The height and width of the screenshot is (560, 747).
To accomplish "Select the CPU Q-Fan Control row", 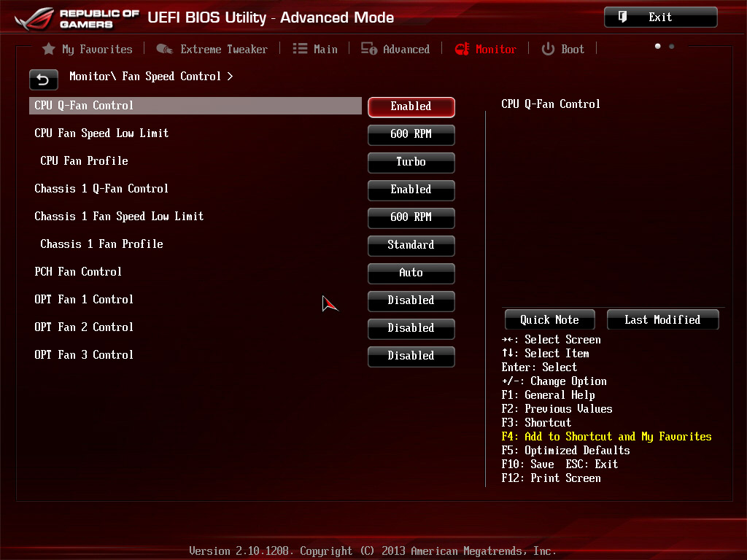I will [196, 106].
